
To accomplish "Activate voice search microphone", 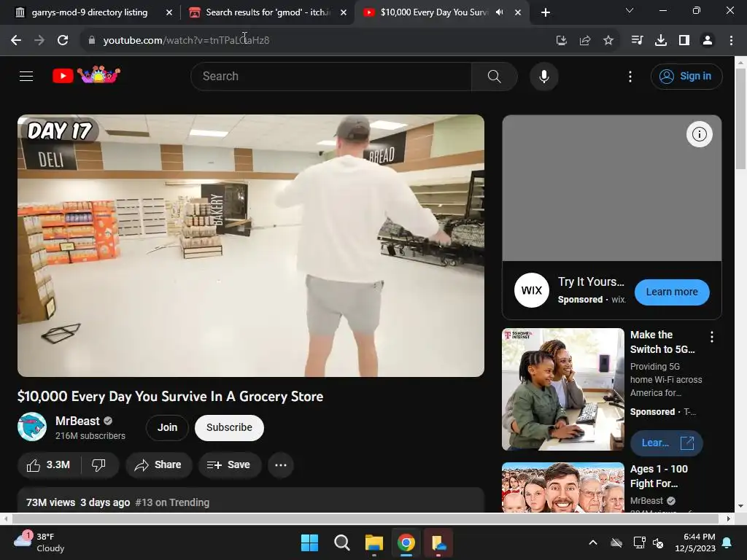I will click(x=543, y=76).
